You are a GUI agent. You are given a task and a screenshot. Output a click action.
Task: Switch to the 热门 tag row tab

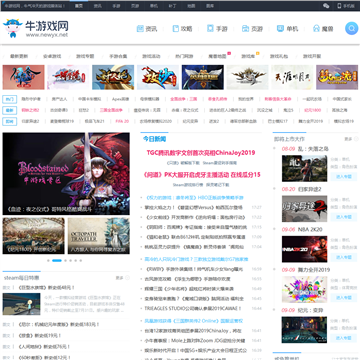pos(9,99)
